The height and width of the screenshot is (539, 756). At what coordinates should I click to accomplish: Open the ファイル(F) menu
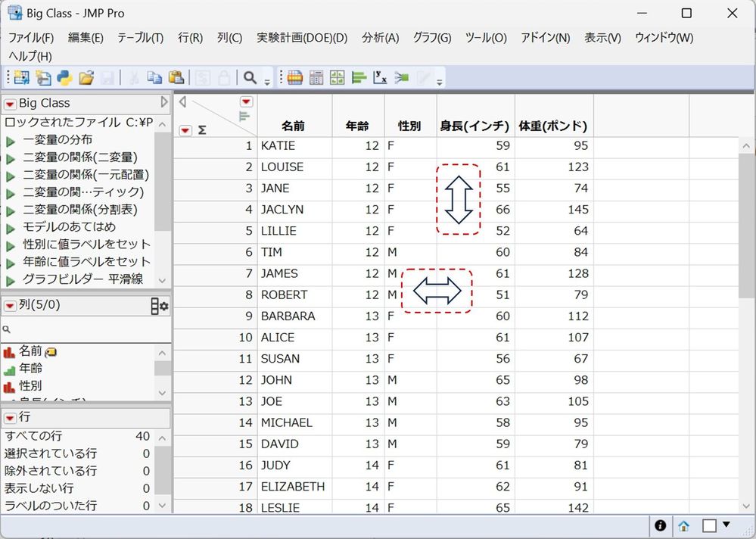coord(31,38)
